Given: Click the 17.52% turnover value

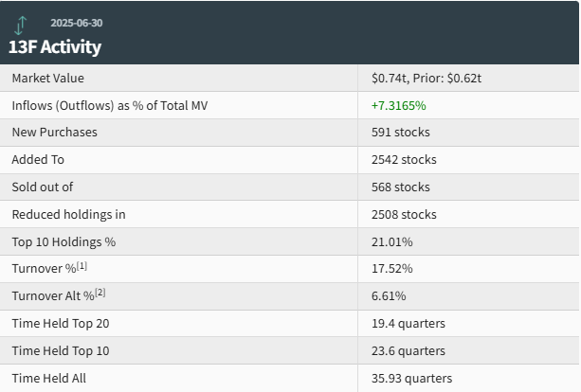Looking at the screenshot, I should [391, 269].
